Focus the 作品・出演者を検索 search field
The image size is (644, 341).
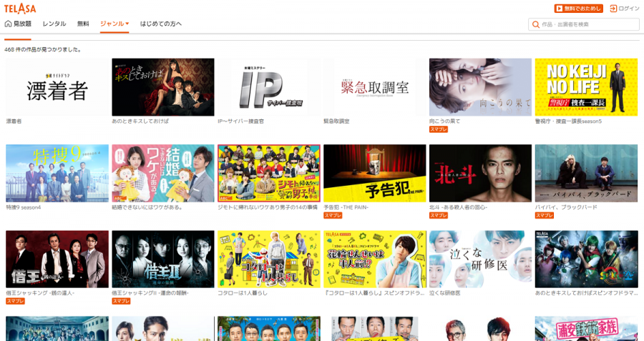[584, 24]
